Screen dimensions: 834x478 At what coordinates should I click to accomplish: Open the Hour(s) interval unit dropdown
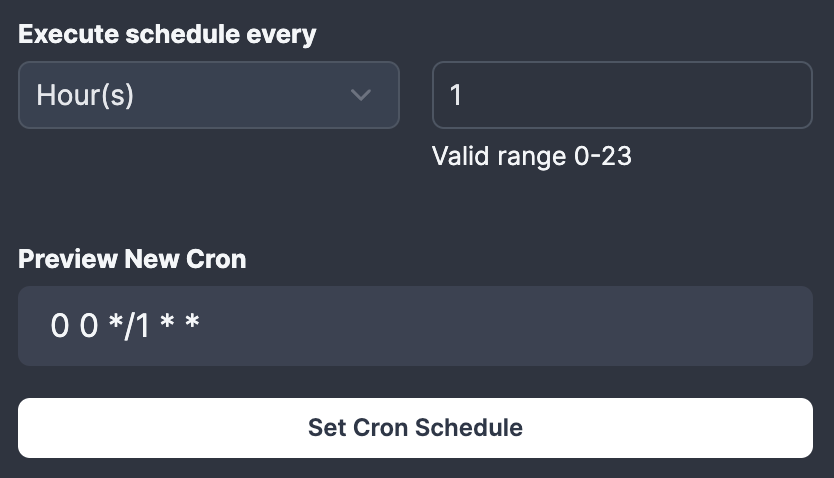point(208,96)
